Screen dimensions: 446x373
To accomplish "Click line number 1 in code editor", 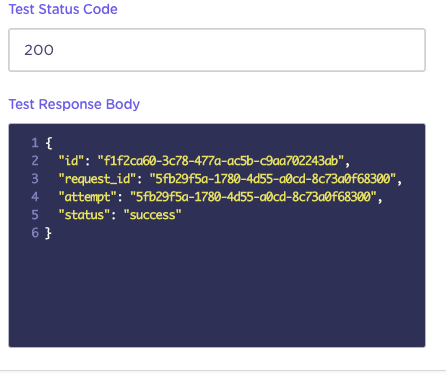I will point(35,143).
